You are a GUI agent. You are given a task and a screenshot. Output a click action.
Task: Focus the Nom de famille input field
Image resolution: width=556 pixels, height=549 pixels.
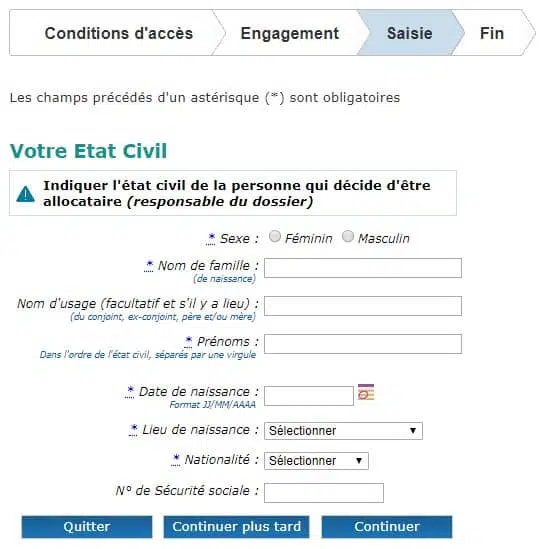click(x=363, y=268)
